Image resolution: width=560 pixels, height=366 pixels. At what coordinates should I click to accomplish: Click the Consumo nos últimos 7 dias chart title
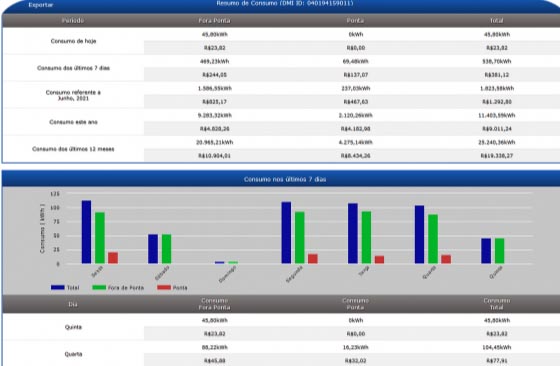[x=285, y=179]
